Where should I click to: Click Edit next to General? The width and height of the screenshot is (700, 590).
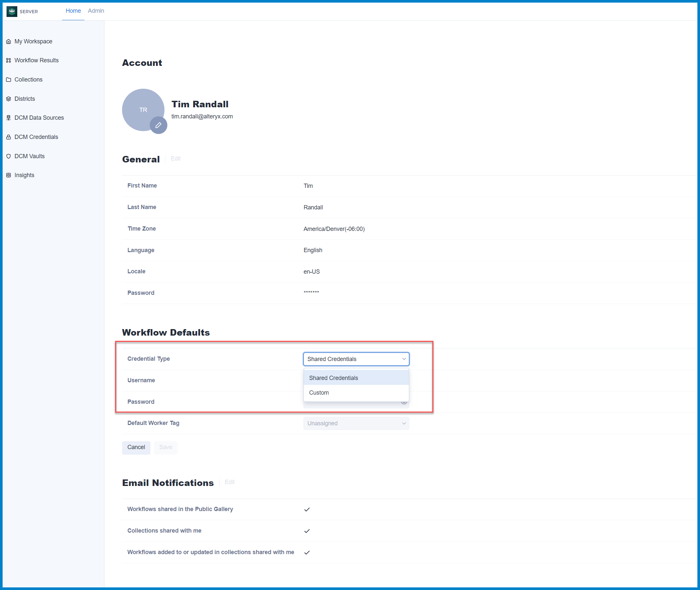175,159
